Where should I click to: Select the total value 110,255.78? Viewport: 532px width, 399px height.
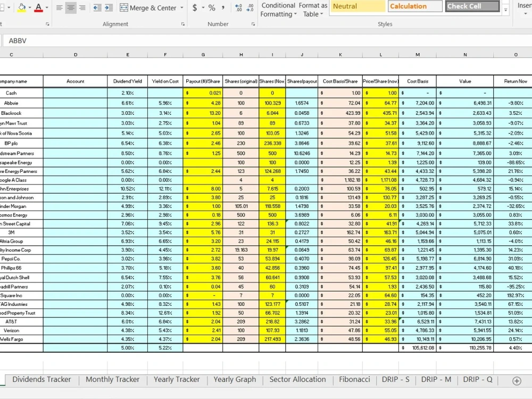pos(465,348)
